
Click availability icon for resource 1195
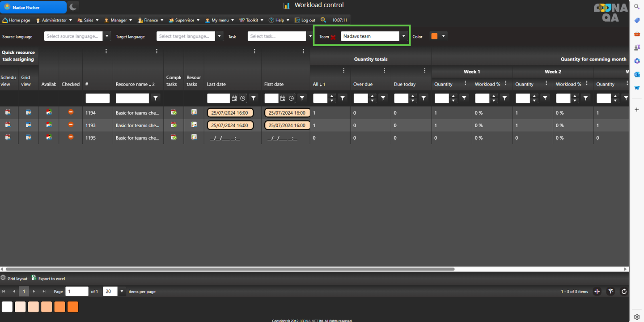[x=49, y=137]
